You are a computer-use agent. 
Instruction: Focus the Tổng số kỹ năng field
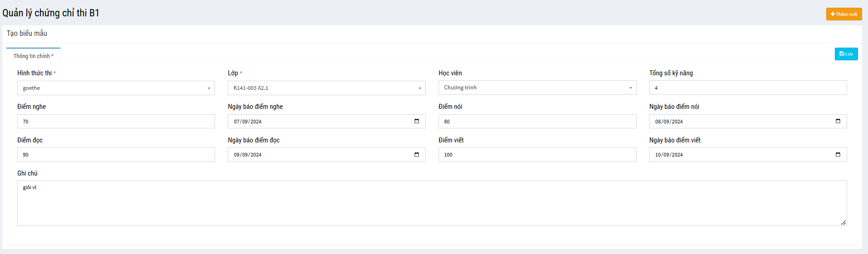coord(748,88)
